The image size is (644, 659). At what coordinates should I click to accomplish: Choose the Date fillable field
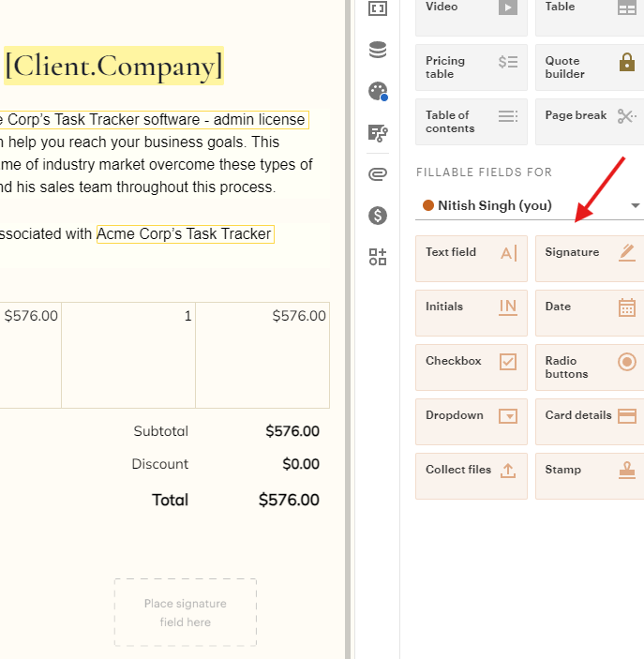[590, 313]
